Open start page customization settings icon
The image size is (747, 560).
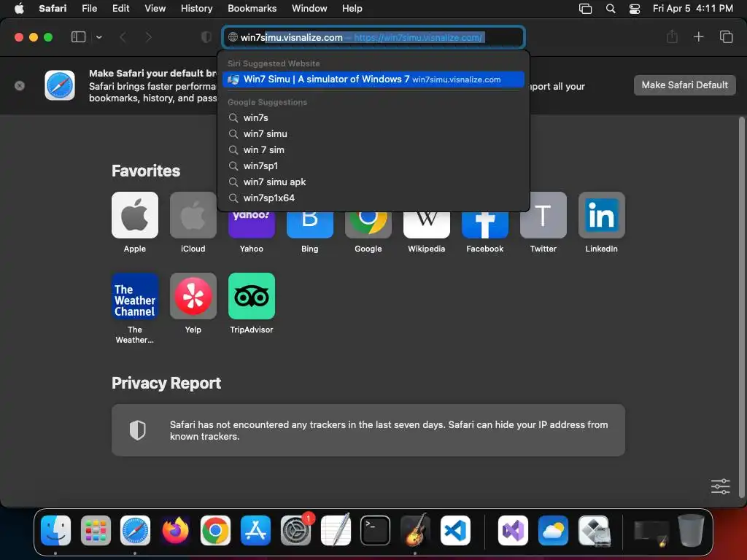[x=720, y=486]
